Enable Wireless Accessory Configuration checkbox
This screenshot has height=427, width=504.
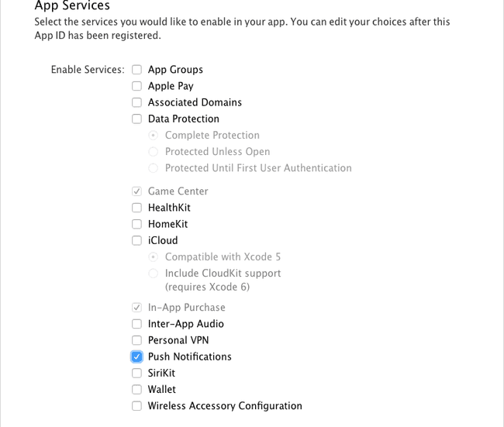(x=136, y=406)
